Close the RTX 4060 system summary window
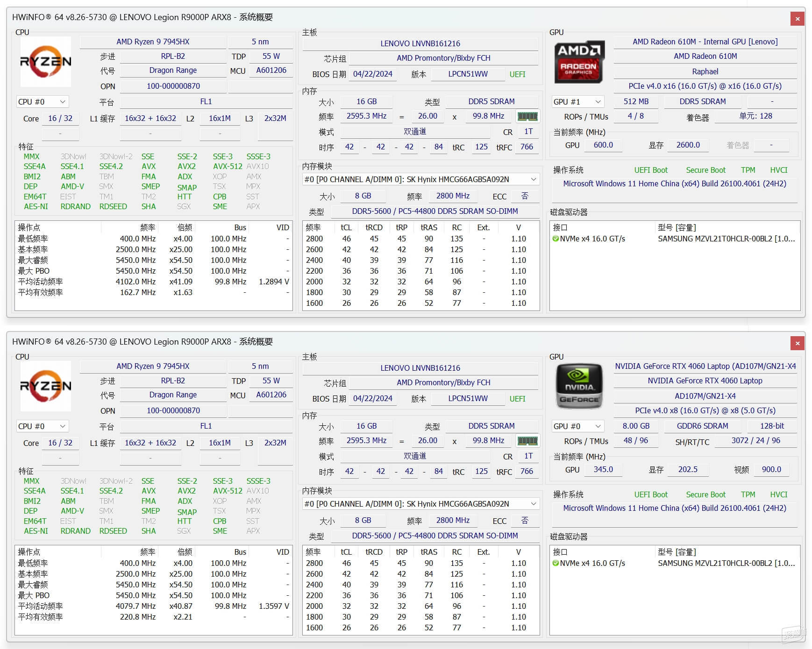Image resolution: width=812 pixels, height=649 pixels. click(x=798, y=343)
